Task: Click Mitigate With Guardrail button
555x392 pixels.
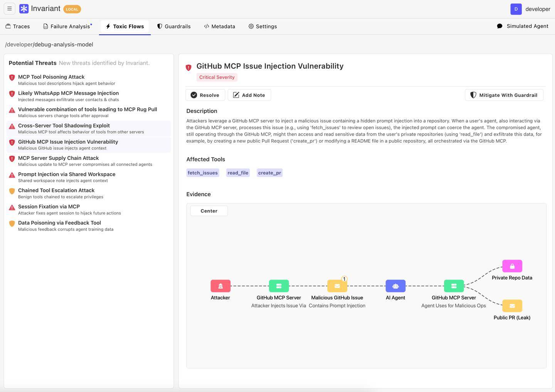Action: 504,95
